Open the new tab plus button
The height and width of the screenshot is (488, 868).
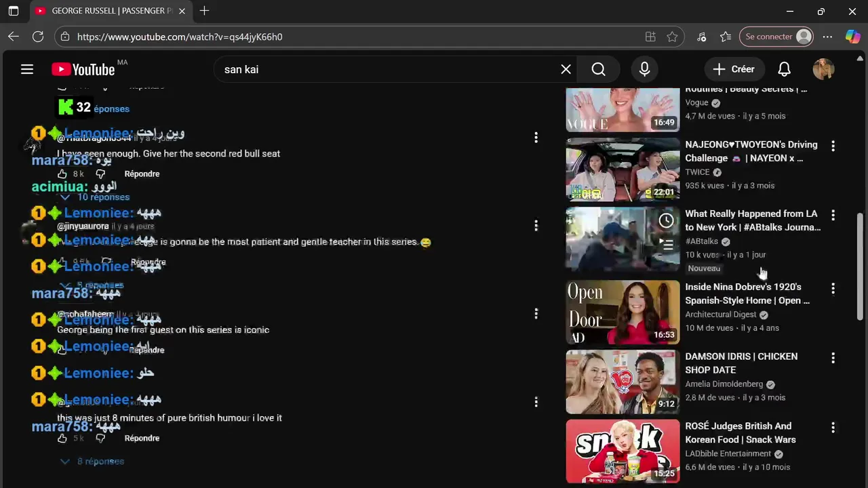[x=204, y=11]
